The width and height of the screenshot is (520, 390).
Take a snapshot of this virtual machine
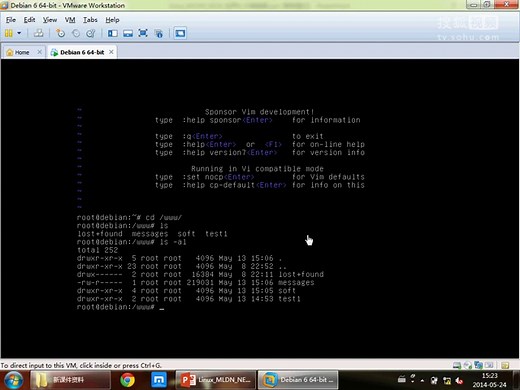60,33
